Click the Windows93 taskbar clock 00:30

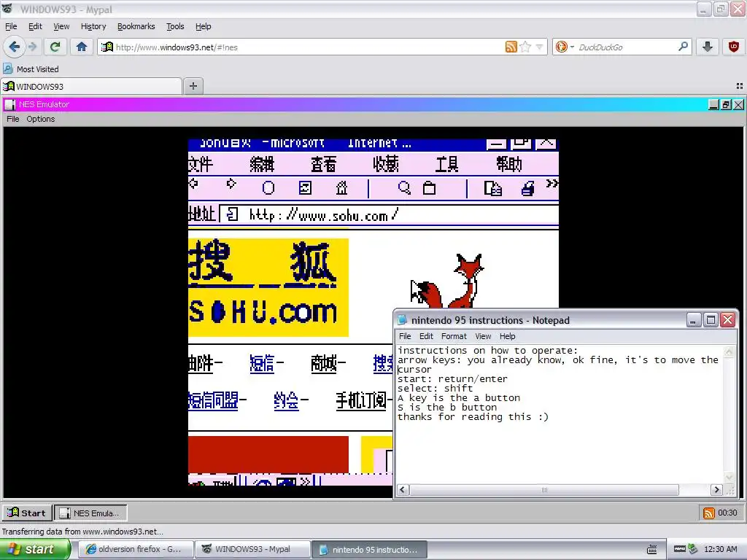point(727,513)
